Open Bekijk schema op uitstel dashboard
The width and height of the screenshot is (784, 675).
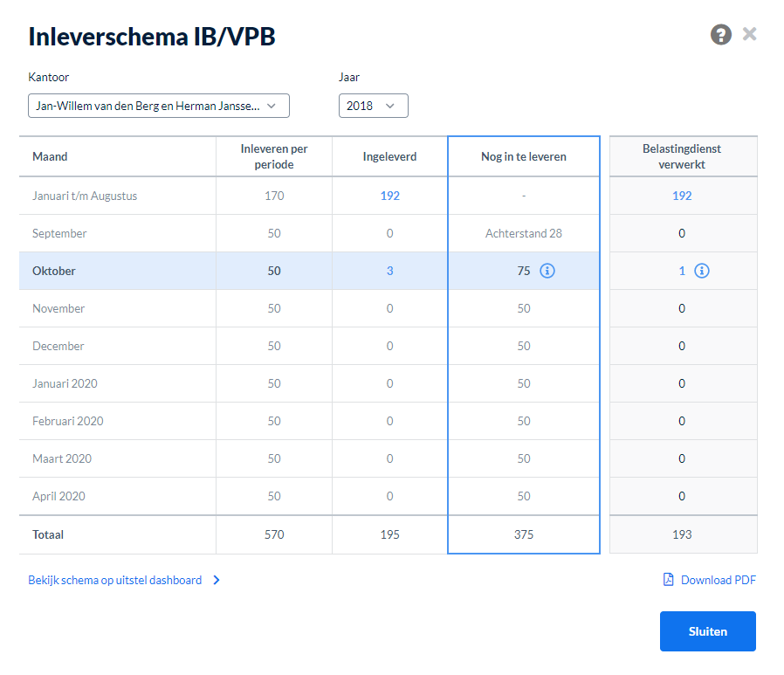tap(115, 580)
